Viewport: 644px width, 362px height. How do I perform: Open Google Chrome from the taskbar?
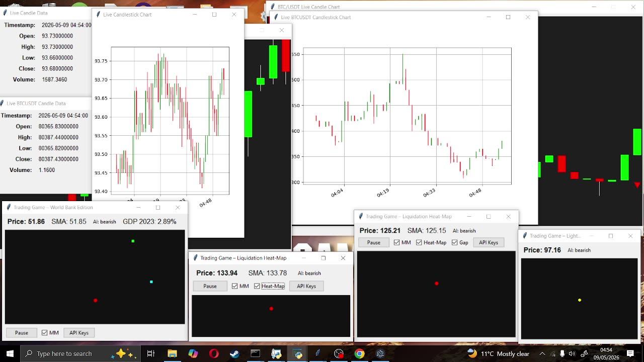(x=359, y=353)
